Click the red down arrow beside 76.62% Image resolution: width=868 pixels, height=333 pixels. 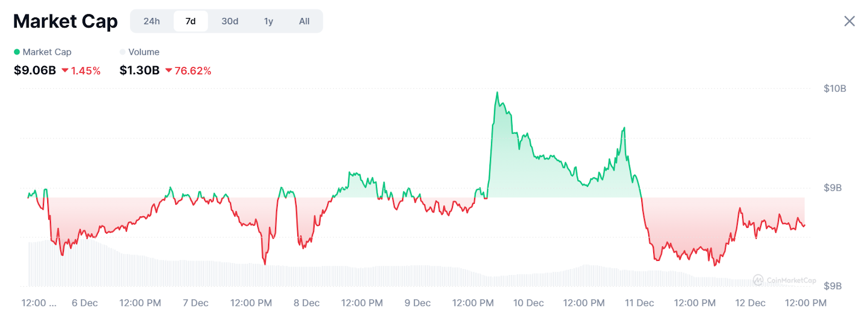click(169, 71)
